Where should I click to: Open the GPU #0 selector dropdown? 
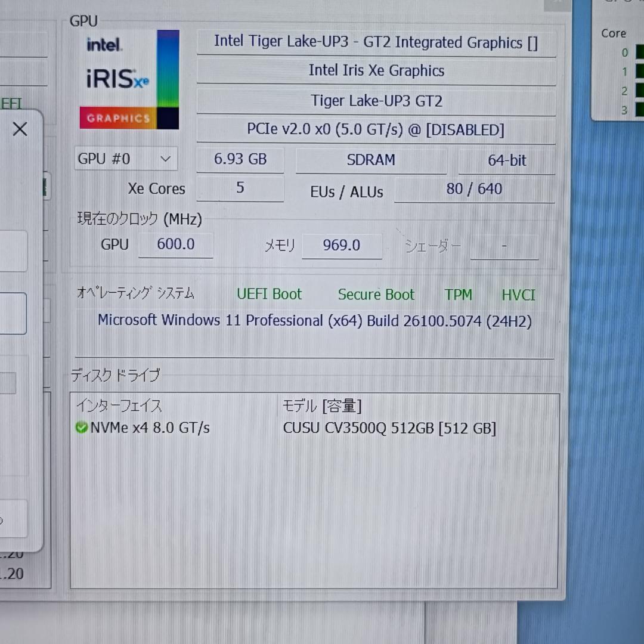(126, 159)
